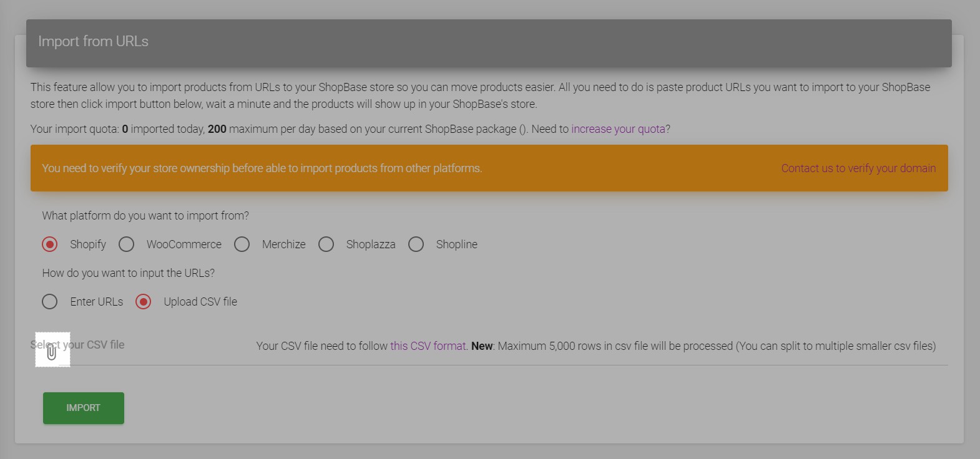Choose WooCommerce as import platform
Viewport: 980px width, 459px height.
click(127, 244)
